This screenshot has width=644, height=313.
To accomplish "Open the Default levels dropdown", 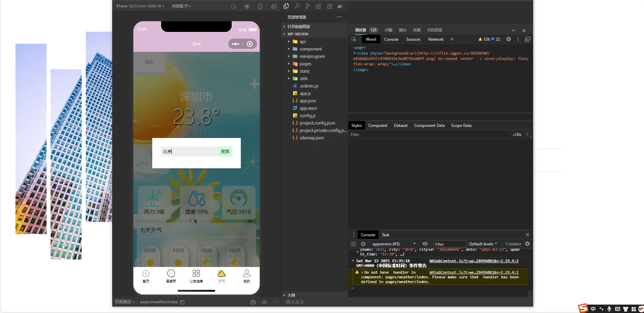I will coord(483,244).
